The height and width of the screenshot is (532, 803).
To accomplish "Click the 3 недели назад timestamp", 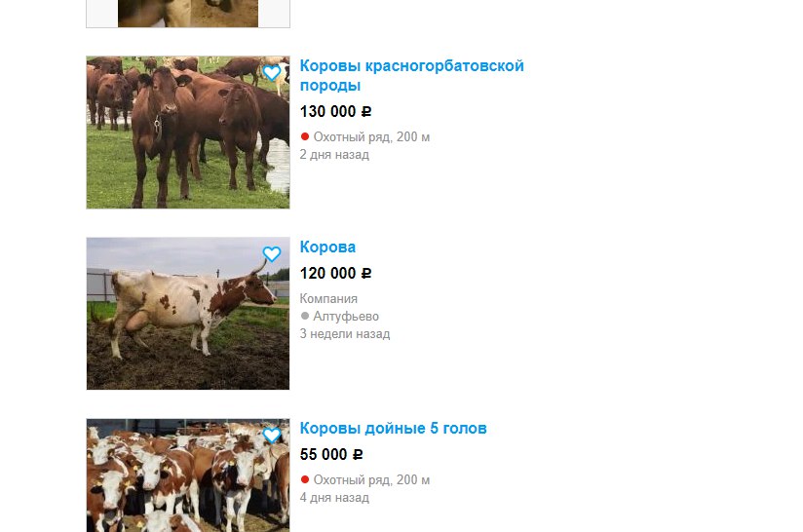I will pos(345,334).
